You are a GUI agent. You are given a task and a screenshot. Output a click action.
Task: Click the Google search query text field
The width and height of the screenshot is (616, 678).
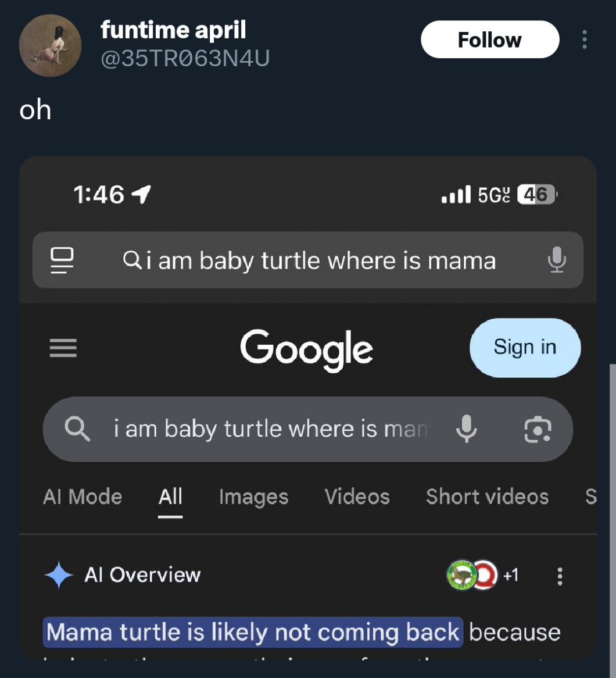pyautogui.click(x=270, y=429)
